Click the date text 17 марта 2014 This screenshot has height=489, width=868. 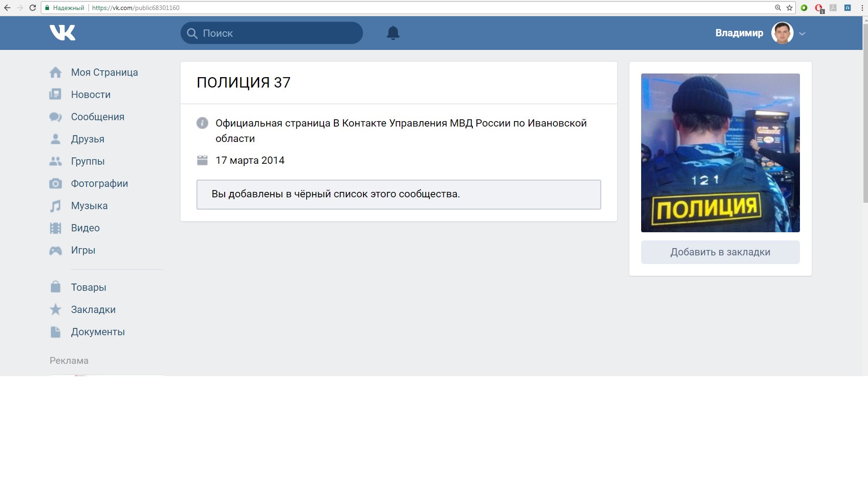250,161
